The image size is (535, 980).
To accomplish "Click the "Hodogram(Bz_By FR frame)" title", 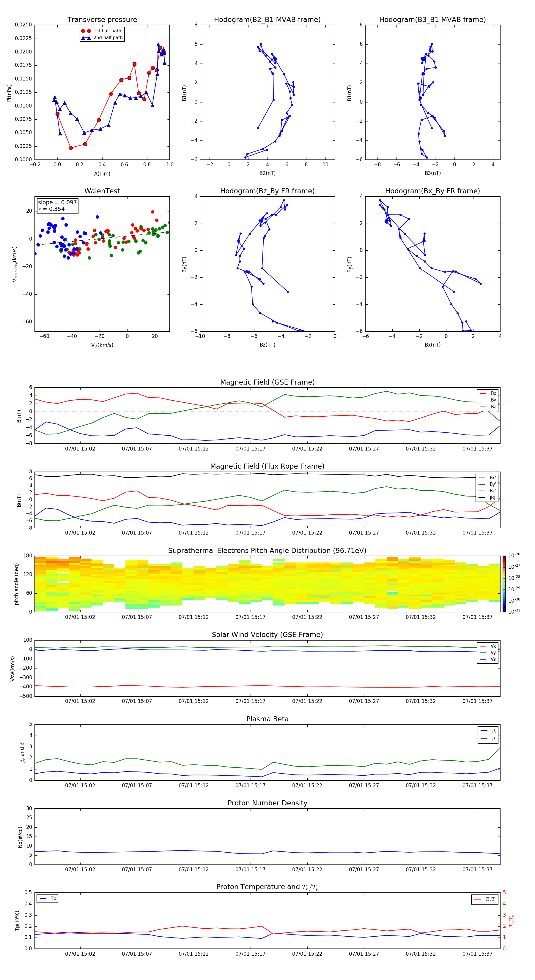I will pos(267,191).
